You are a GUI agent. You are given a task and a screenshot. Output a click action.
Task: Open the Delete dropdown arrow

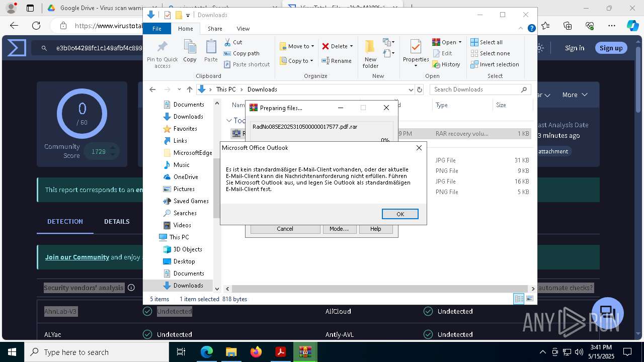tap(351, 46)
